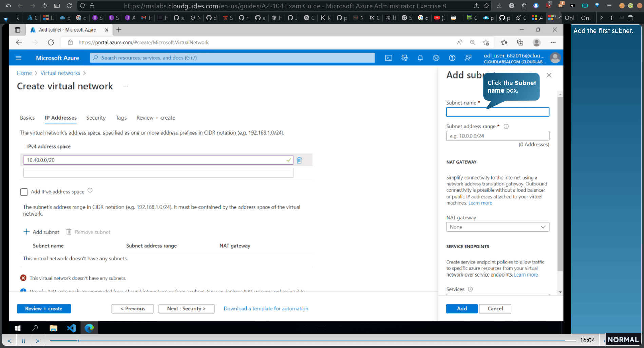
Task: Pause the guide playback
Action: point(23,341)
